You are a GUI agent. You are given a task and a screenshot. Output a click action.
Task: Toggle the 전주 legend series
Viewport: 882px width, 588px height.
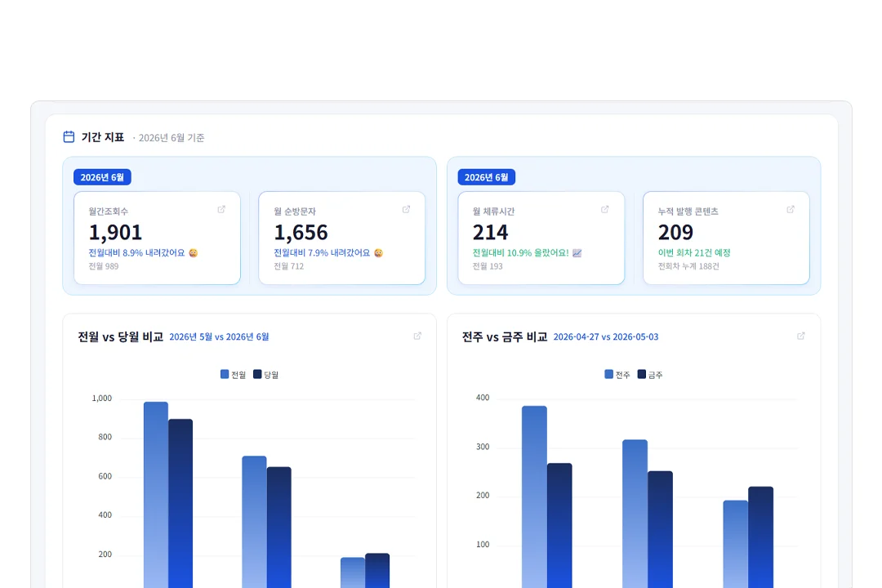(617, 375)
